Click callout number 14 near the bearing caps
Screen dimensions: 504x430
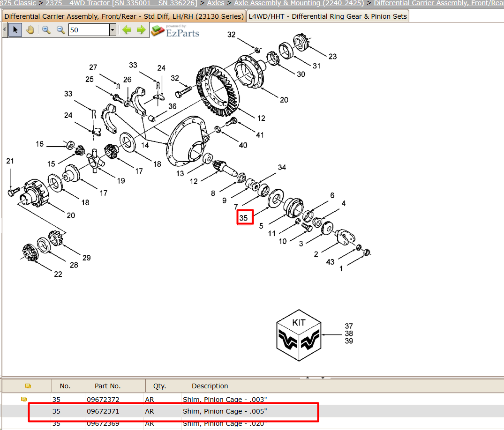point(145,145)
